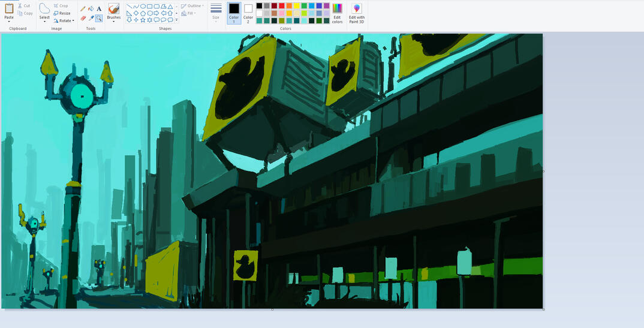Pick the red color swatch
The image size is (644, 328).
(282, 5)
